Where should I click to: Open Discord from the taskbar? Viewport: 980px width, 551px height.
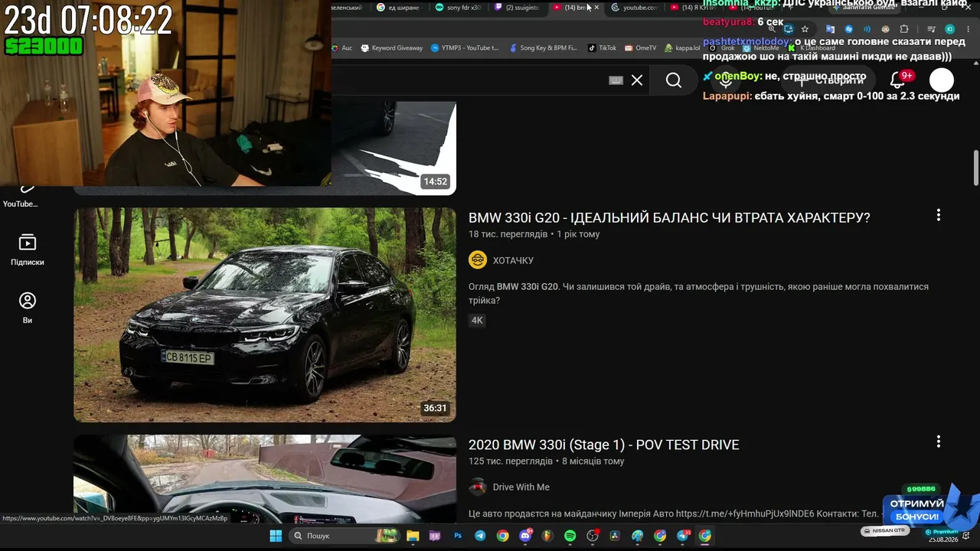pos(525,536)
